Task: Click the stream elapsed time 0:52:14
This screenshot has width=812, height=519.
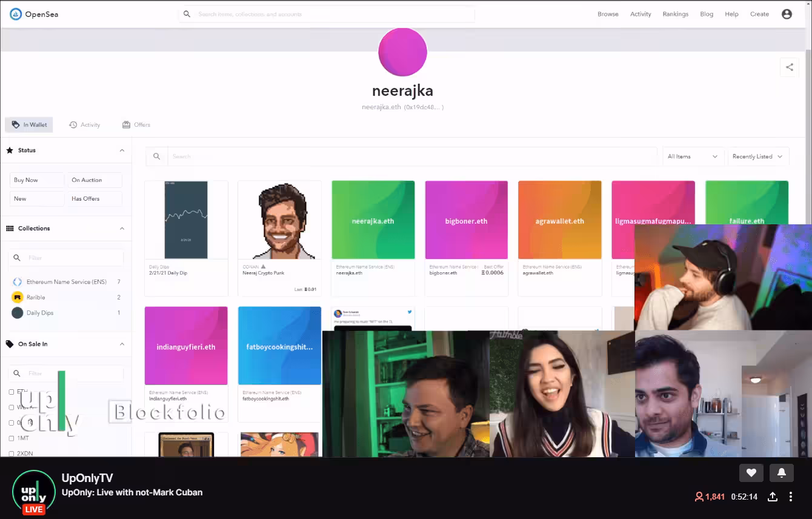Action: click(x=744, y=497)
